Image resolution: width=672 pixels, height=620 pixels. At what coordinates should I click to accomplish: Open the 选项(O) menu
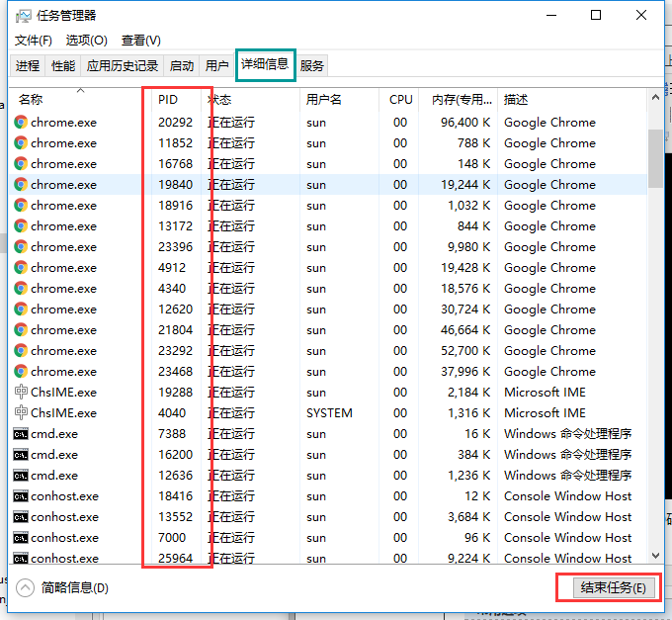pos(87,41)
